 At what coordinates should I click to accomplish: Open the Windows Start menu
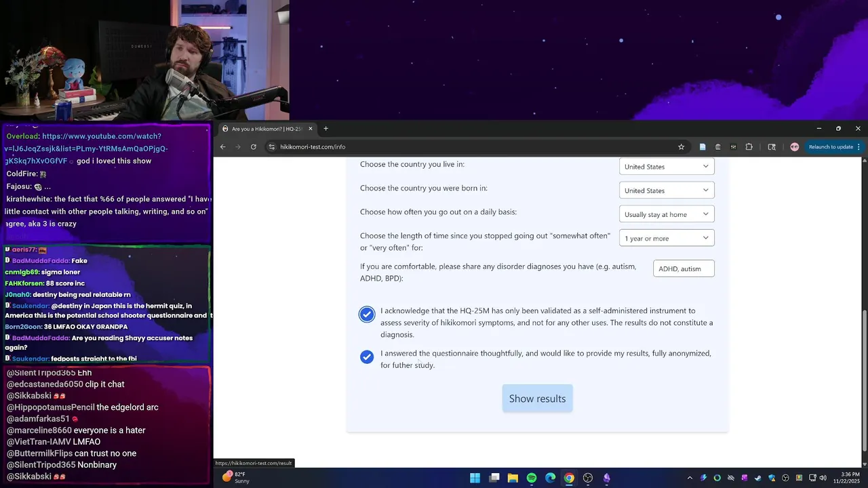(x=475, y=478)
